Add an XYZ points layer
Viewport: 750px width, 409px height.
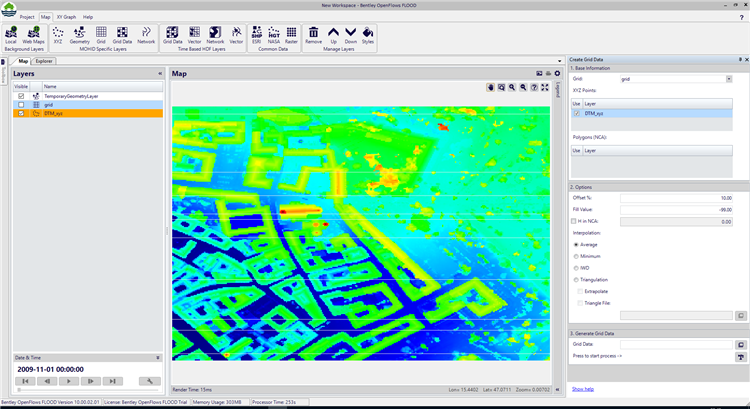pos(58,35)
